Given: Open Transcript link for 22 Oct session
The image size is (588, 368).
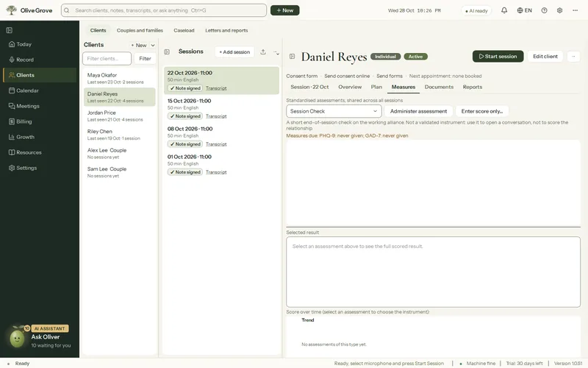Looking at the screenshot, I should coord(216,88).
